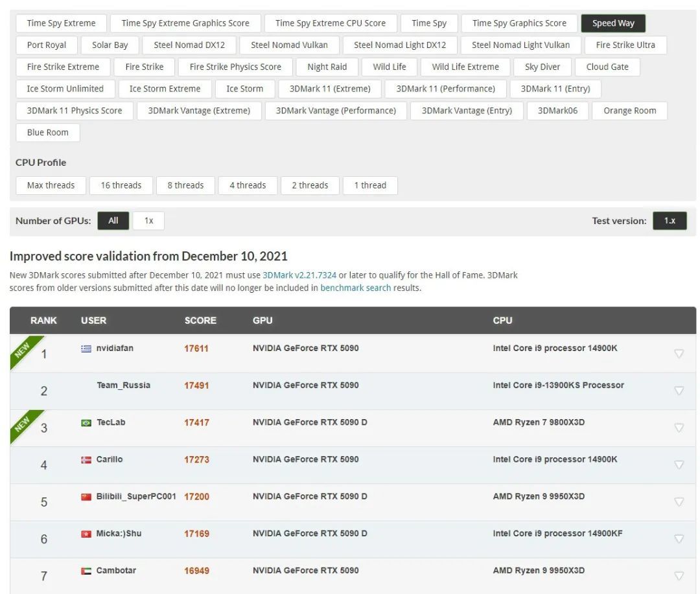Viewport: 700px width, 594px height.
Task: Open the Fire Strike benchmark tab
Action: 144,67
